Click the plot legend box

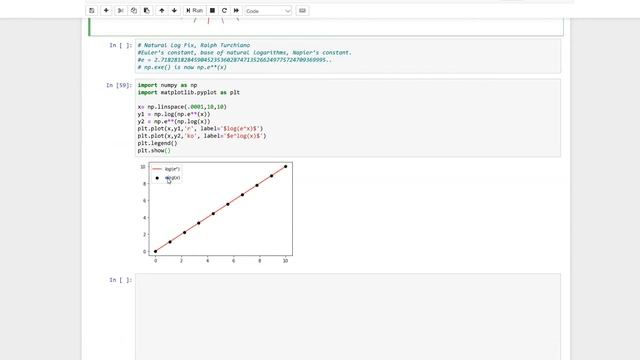[x=167, y=173]
